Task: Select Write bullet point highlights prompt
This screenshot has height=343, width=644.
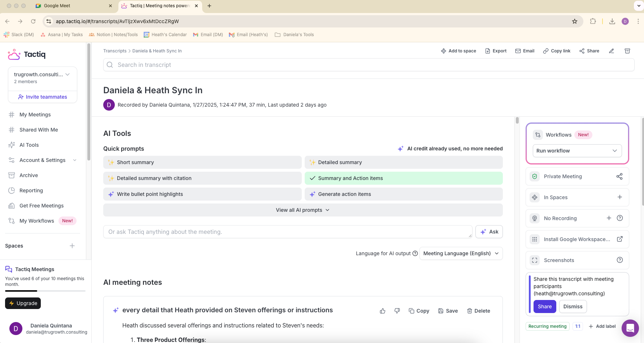Action: click(203, 194)
